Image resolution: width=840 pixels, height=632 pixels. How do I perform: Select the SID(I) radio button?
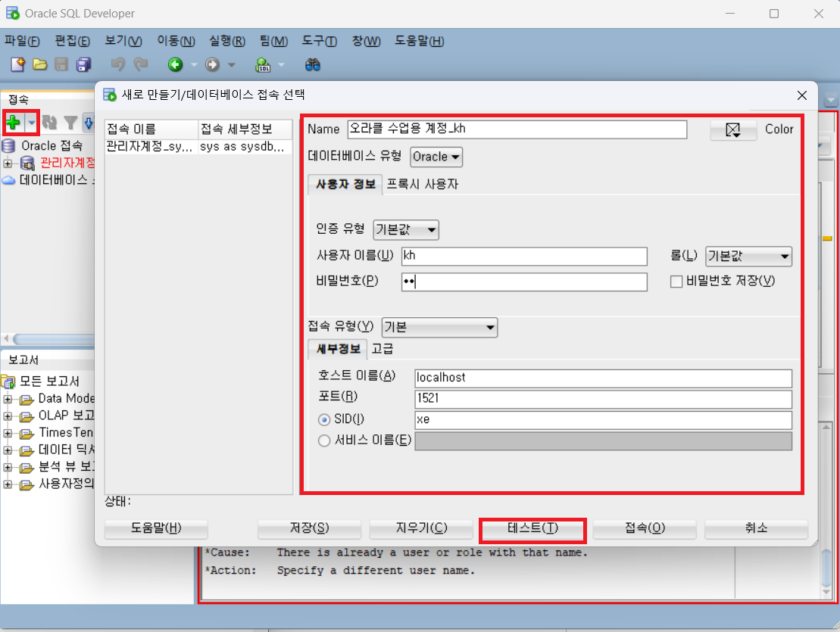pos(324,419)
